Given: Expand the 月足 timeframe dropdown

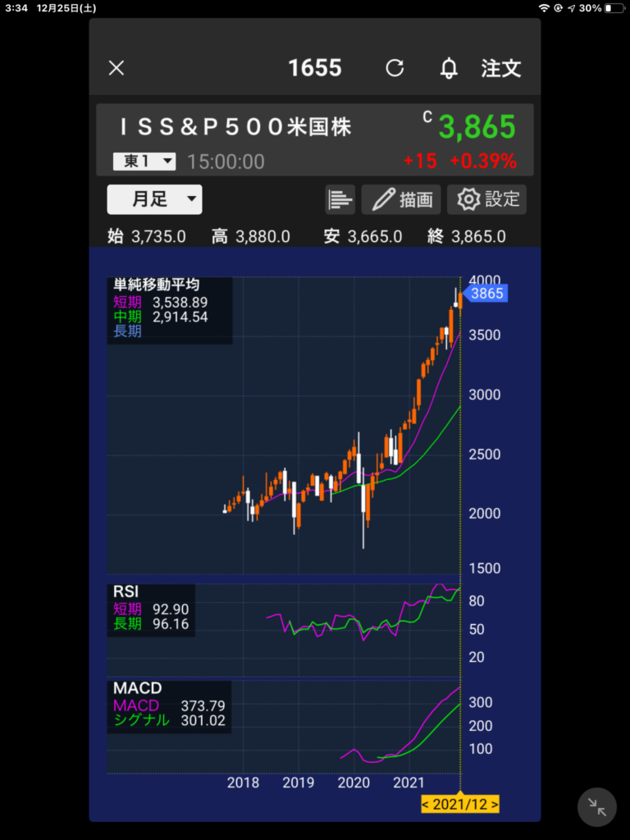Looking at the screenshot, I should [x=154, y=199].
